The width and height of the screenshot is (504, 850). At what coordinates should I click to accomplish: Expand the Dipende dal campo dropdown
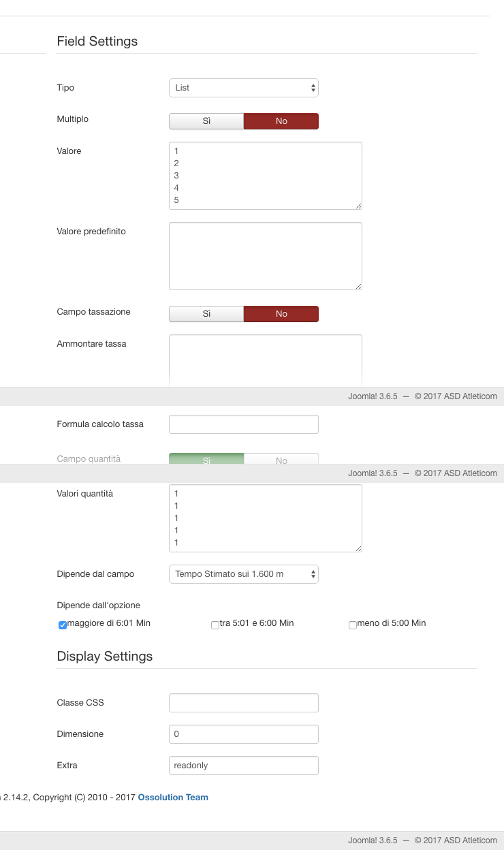click(243, 574)
